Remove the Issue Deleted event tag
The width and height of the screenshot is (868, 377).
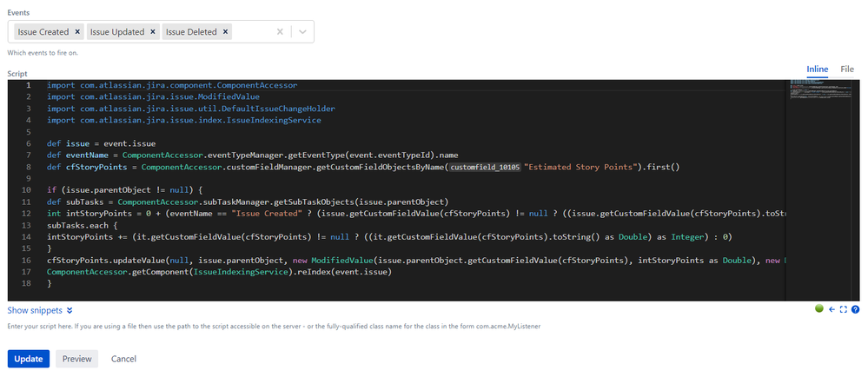[225, 31]
